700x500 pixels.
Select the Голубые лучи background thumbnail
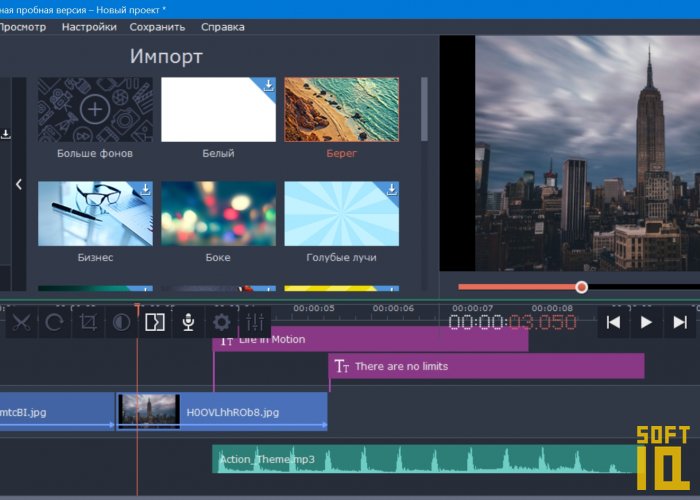(x=341, y=213)
